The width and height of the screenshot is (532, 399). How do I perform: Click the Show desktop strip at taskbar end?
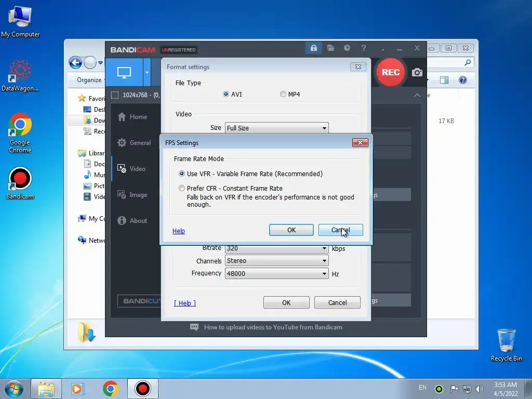click(x=528, y=389)
